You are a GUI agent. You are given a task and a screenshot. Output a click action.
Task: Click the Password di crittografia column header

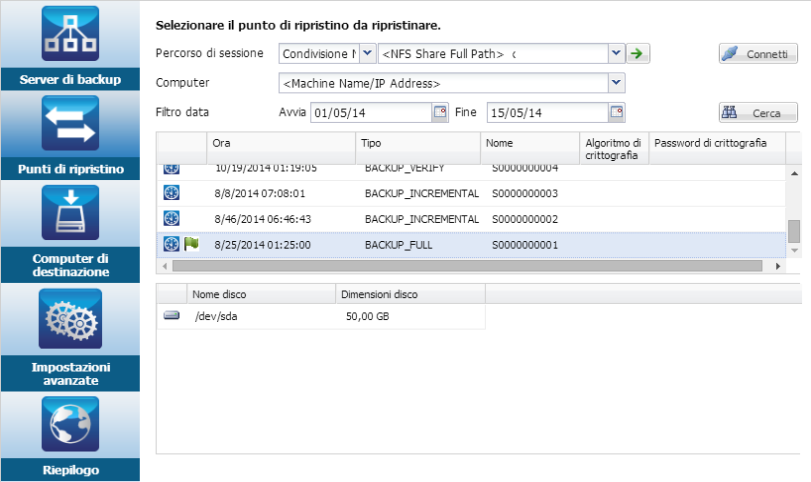tap(717, 148)
